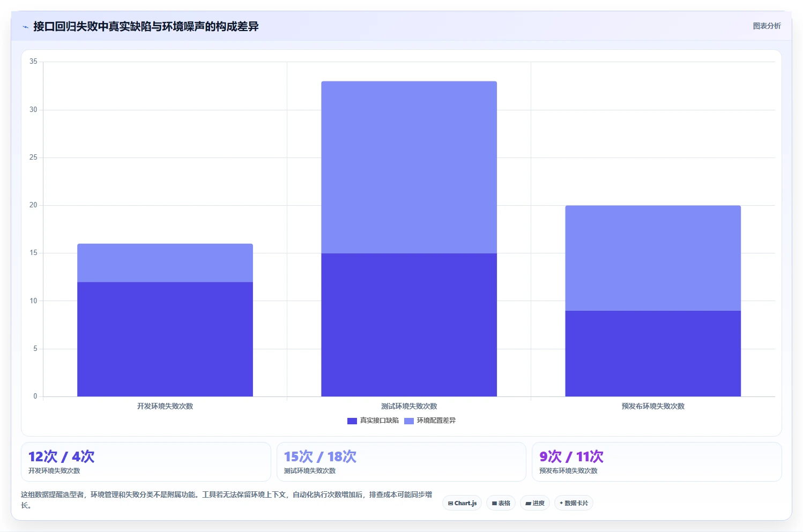Click the 表格 tag chip
This screenshot has width=803, height=532.
pyautogui.click(x=501, y=503)
